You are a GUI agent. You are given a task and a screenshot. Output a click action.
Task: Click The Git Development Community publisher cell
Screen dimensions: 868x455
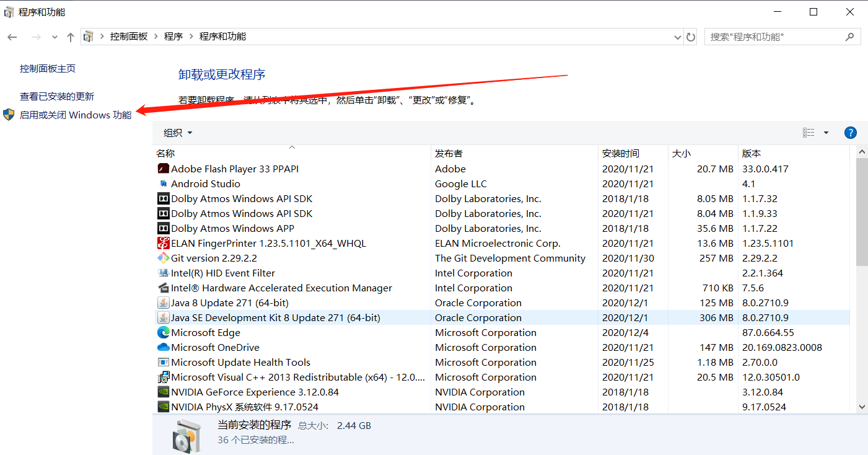point(510,258)
